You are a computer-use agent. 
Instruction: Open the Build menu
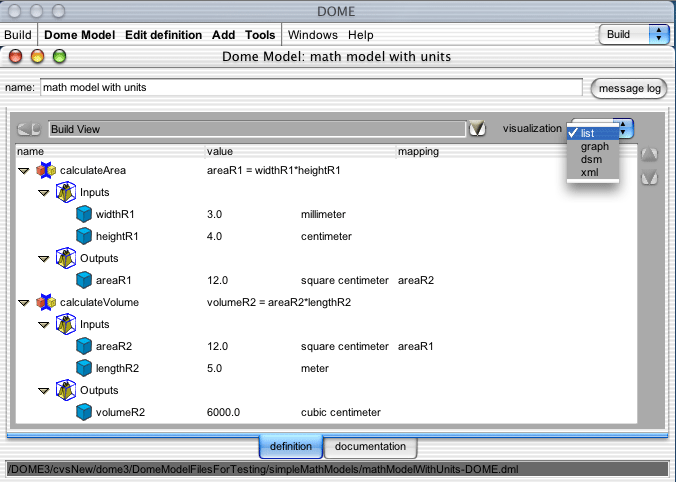[18, 35]
